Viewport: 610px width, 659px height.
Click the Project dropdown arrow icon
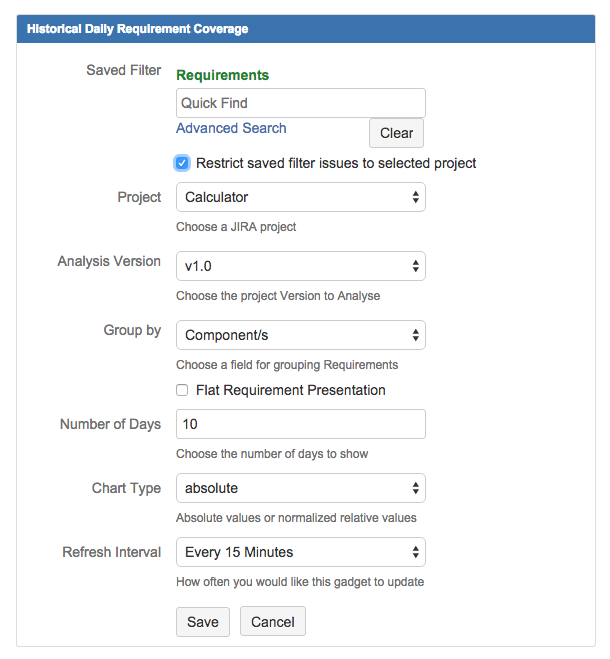[415, 197]
